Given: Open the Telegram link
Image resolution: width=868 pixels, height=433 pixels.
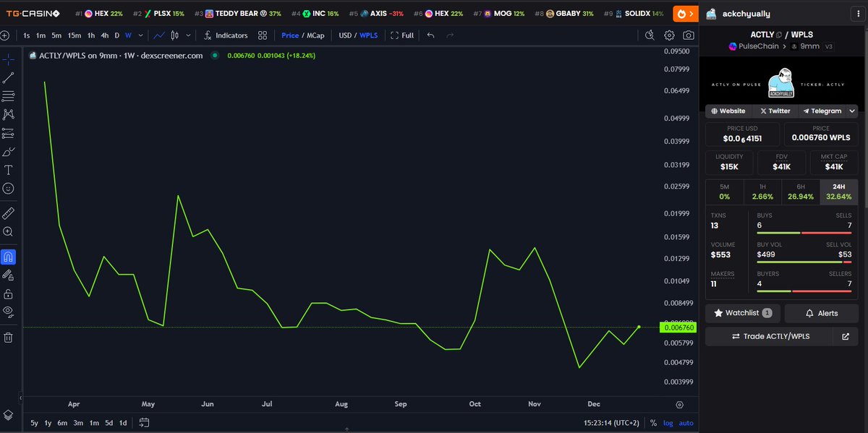Looking at the screenshot, I should click(x=822, y=111).
